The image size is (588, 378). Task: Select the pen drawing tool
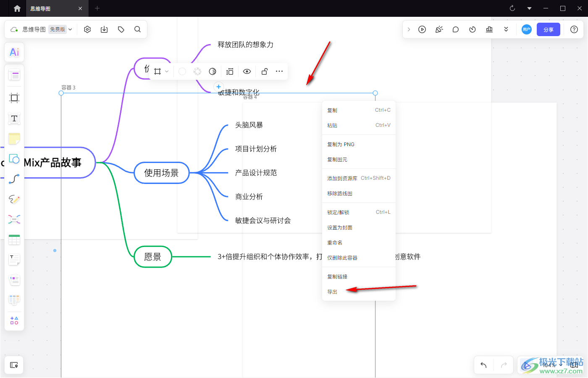tap(14, 199)
